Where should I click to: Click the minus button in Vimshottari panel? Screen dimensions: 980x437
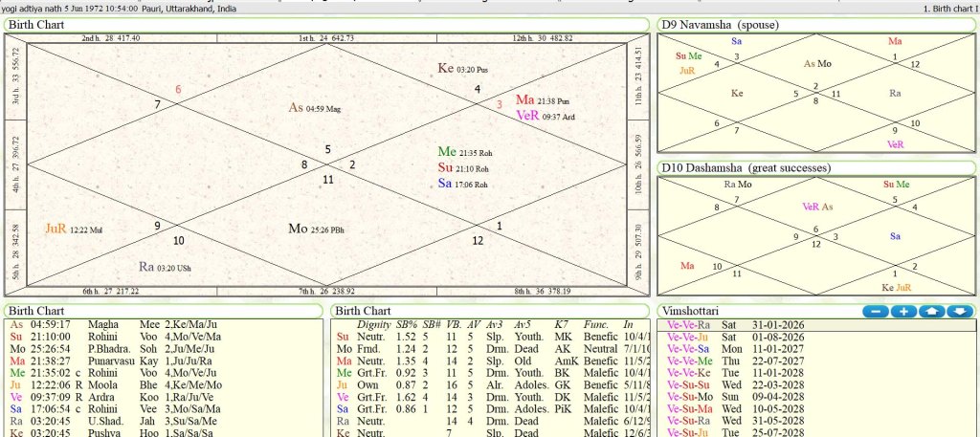point(876,311)
